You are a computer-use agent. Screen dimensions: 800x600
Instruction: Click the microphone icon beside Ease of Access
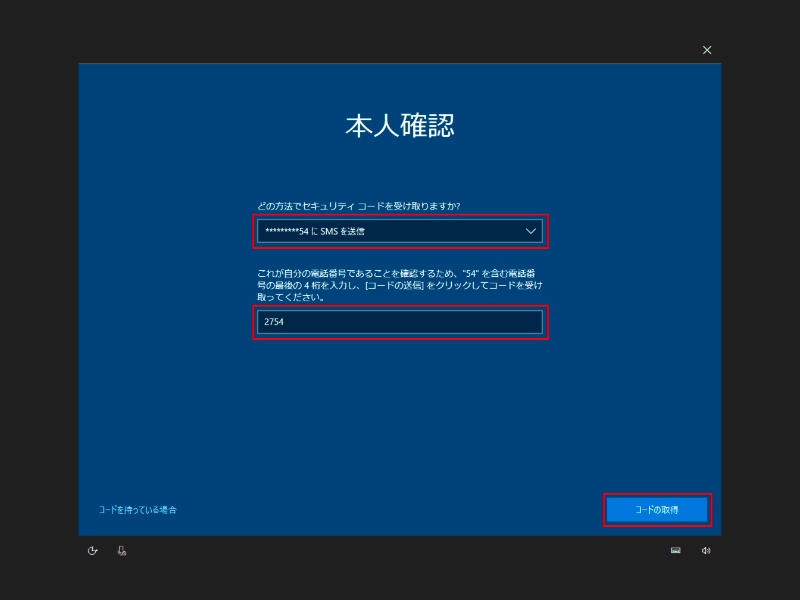pos(121,550)
